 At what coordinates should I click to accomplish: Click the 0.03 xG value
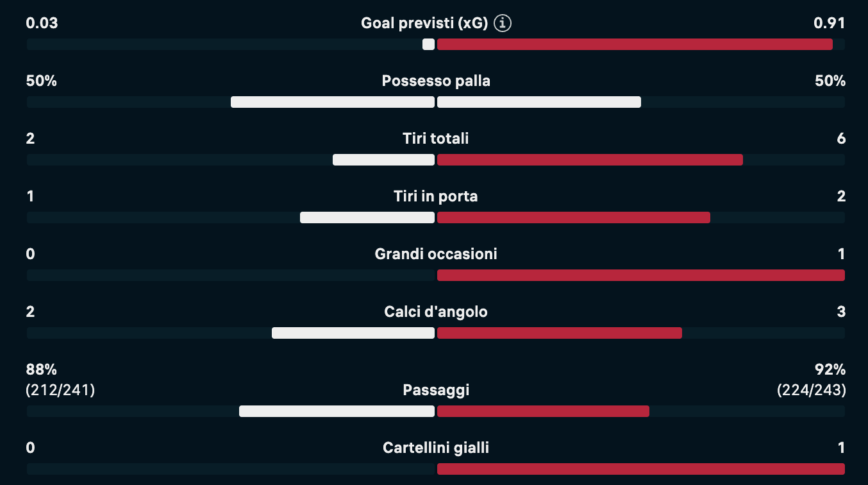(x=42, y=24)
